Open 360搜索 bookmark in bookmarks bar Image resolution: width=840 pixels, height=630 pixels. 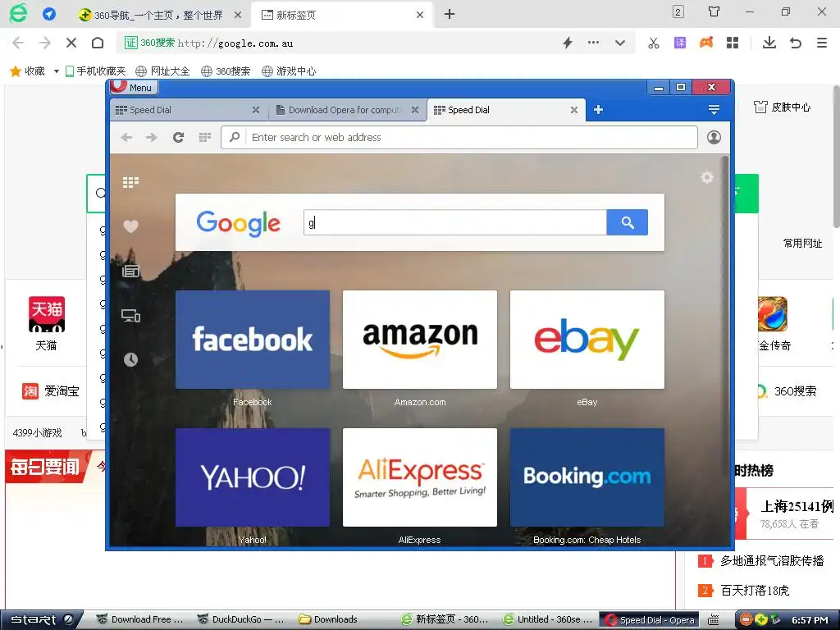(226, 71)
